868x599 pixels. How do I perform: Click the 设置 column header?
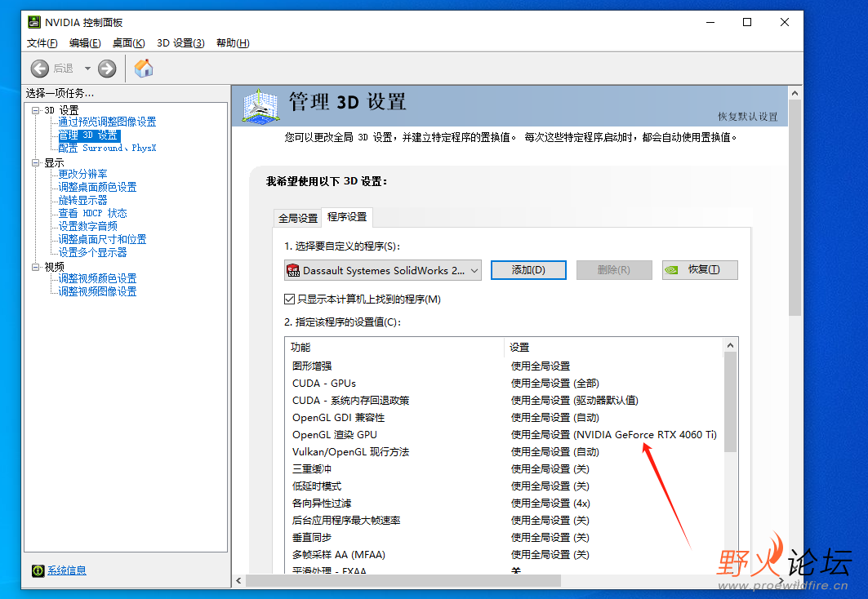pos(614,348)
